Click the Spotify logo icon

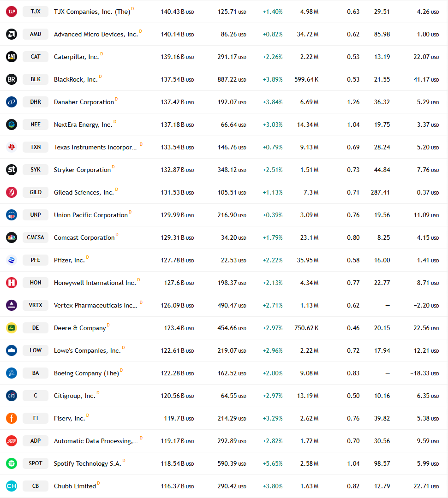click(12, 463)
